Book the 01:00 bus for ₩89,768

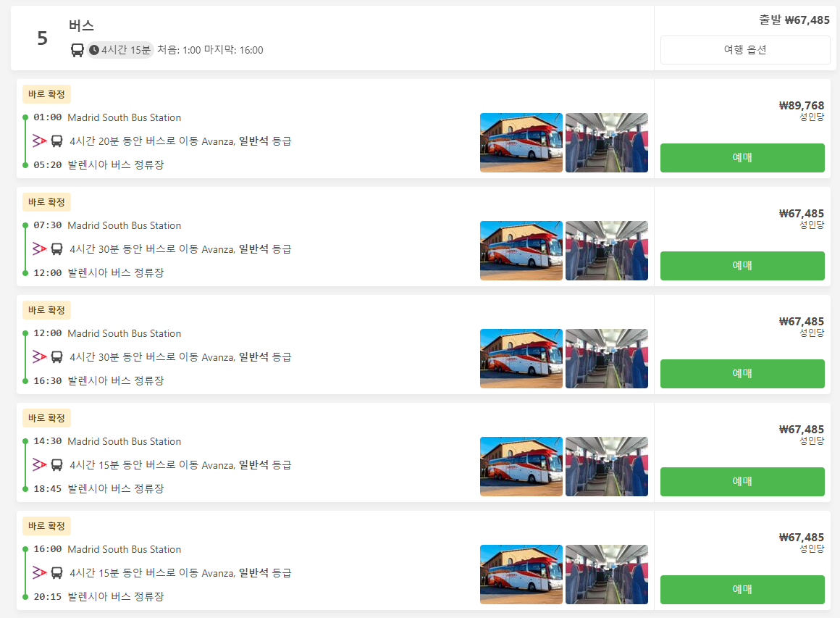(742, 158)
